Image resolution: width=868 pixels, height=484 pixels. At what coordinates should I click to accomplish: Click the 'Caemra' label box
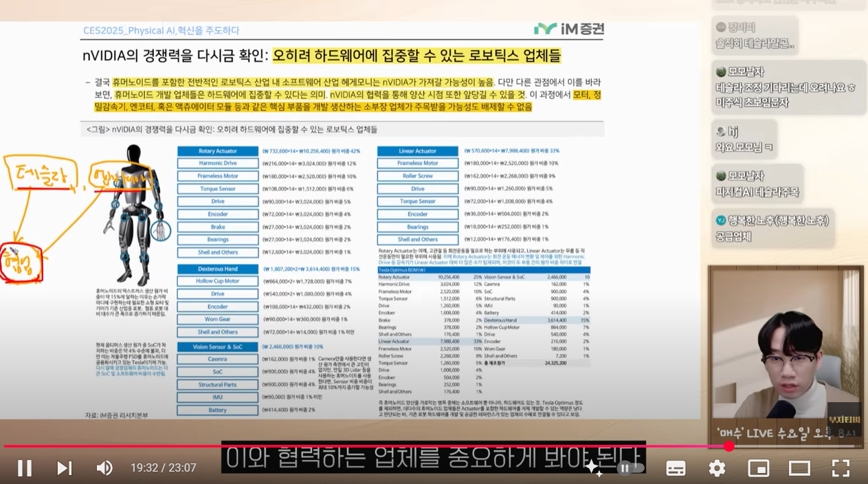coord(216,359)
